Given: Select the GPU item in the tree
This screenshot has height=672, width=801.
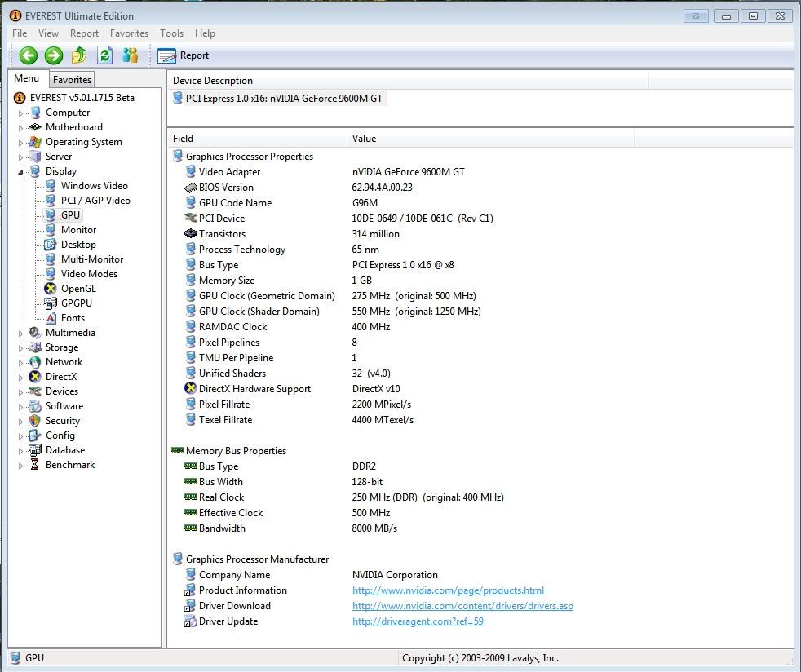Looking at the screenshot, I should (x=70, y=215).
